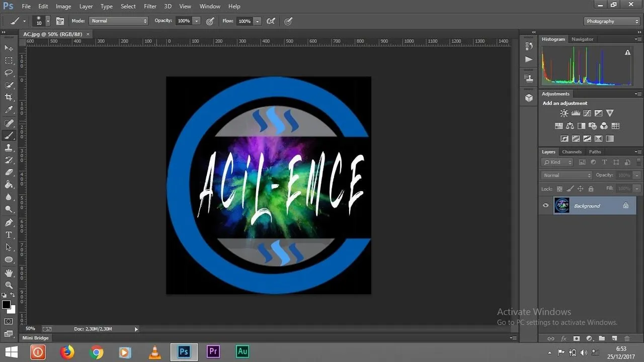Open the Flow slider arrow
Viewport: 644px width, 362px height.
257,21
